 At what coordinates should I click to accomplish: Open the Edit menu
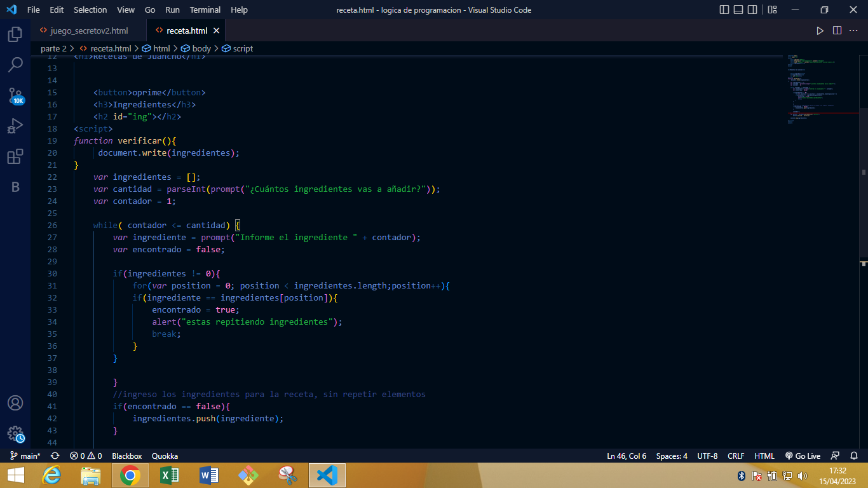[x=57, y=10]
